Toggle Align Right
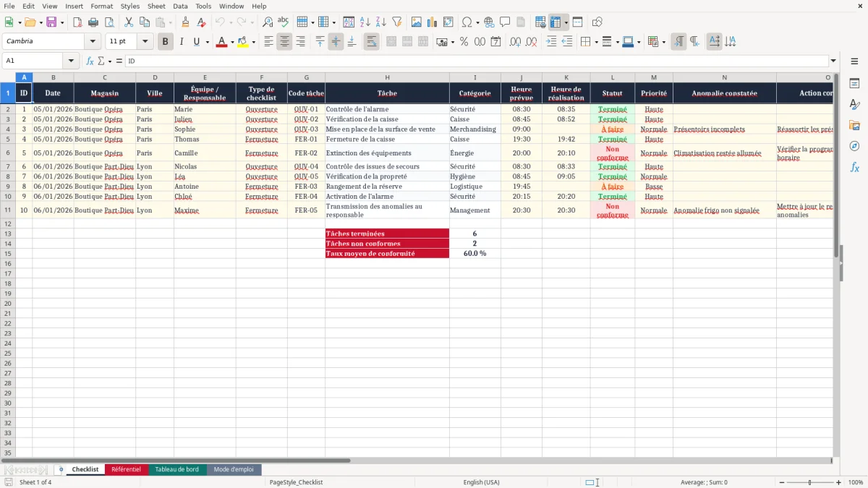The height and width of the screenshot is (488, 868). (x=300, y=42)
